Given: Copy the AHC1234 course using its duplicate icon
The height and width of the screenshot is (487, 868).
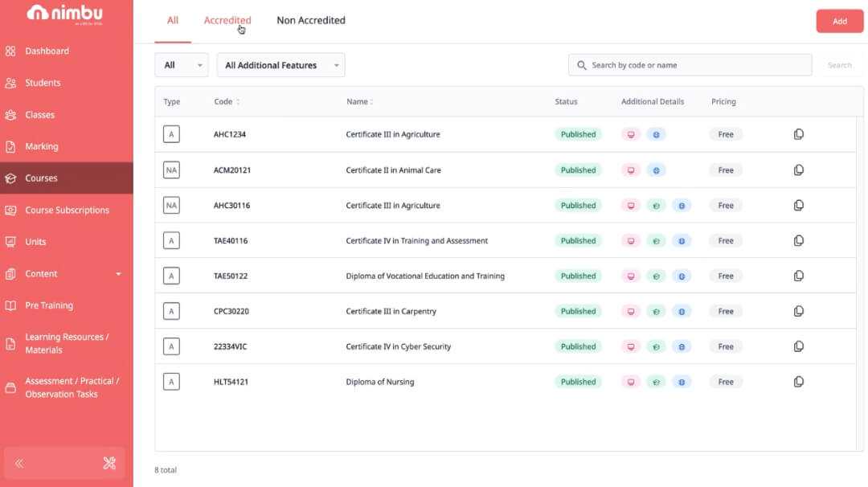Looking at the screenshot, I should [798, 133].
